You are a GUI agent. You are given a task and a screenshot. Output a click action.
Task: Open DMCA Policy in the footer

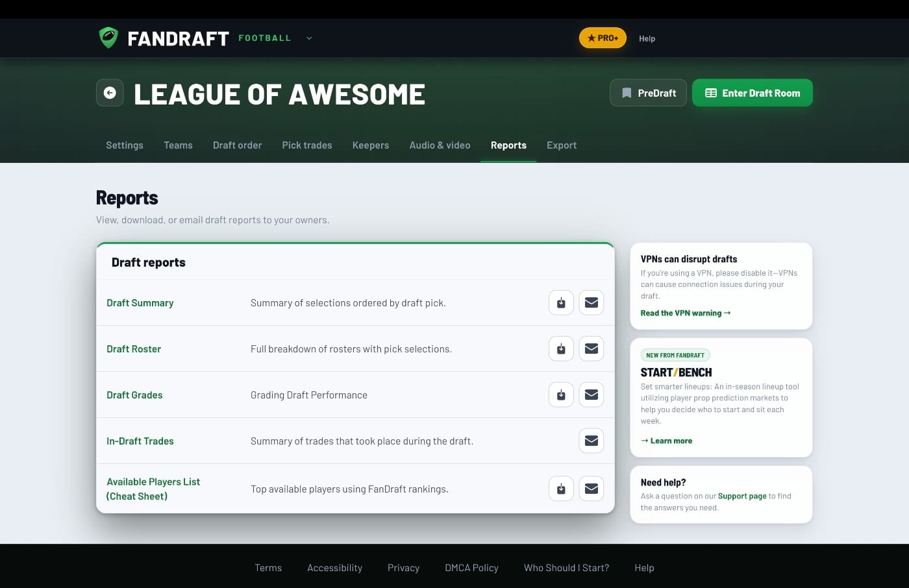click(471, 568)
